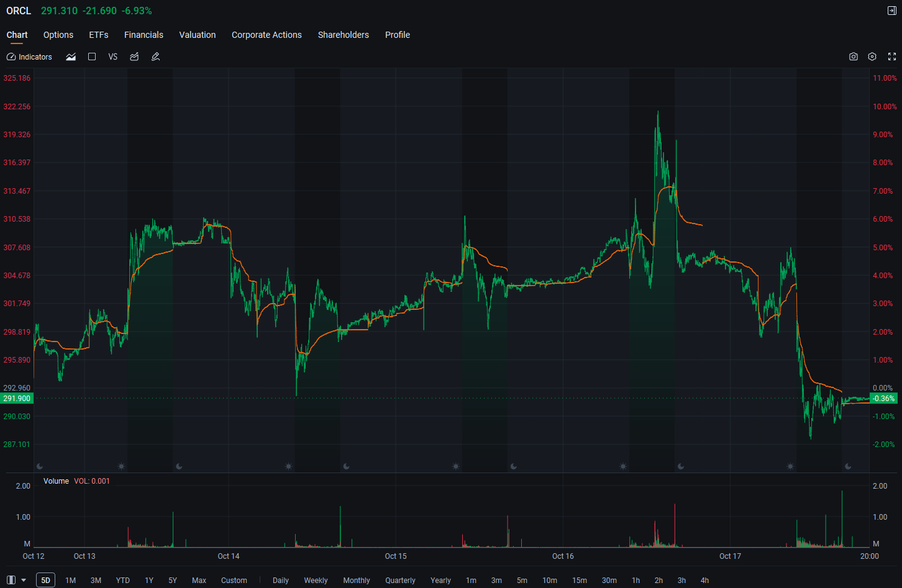Screen dimensions: 902x588
Task: Open the Indicators menu
Action: coord(29,57)
